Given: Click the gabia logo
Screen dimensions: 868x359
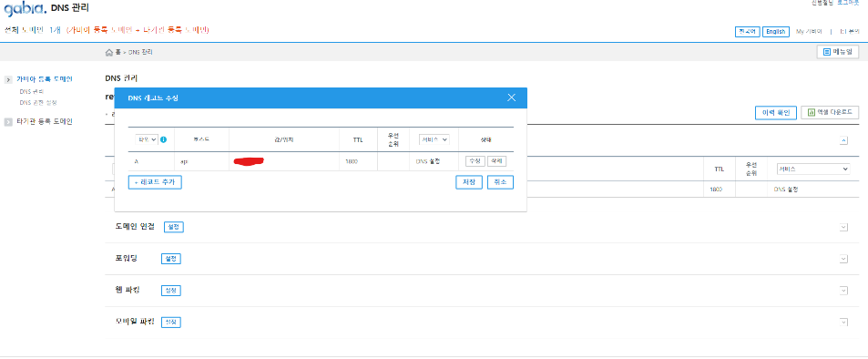Looking at the screenshot, I should click(25, 9).
